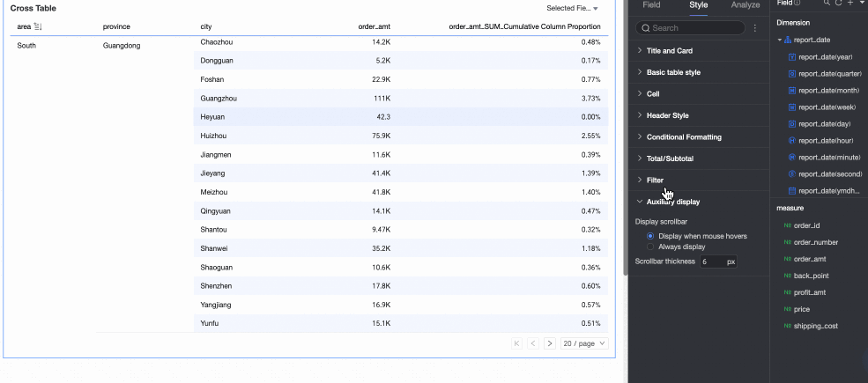
Task: Click the Search box in the Style panel
Action: point(690,27)
